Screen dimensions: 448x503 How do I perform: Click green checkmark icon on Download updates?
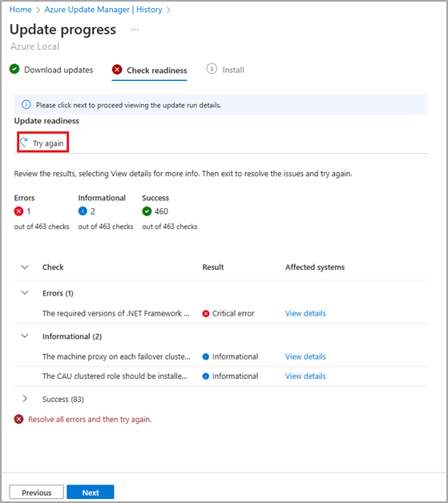14,69
